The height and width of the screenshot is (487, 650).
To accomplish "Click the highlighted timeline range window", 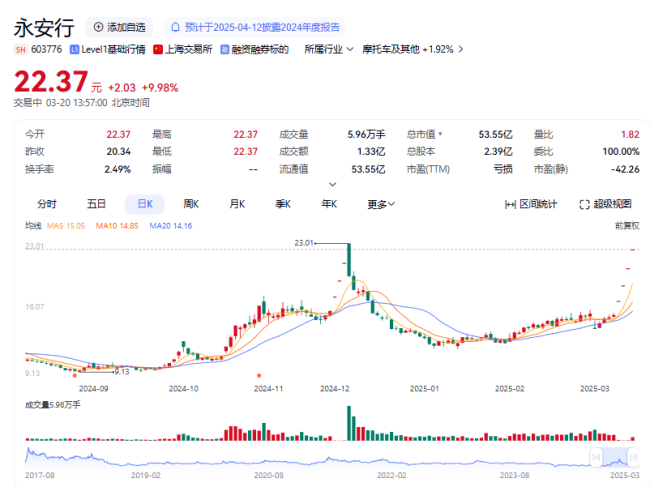I will coord(615,457).
